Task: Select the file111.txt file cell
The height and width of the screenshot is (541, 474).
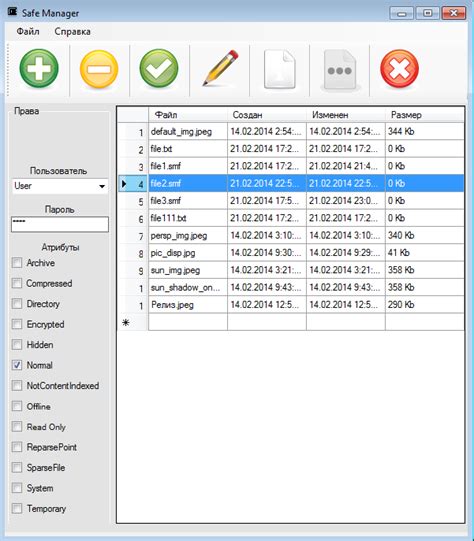Action: 188,218
